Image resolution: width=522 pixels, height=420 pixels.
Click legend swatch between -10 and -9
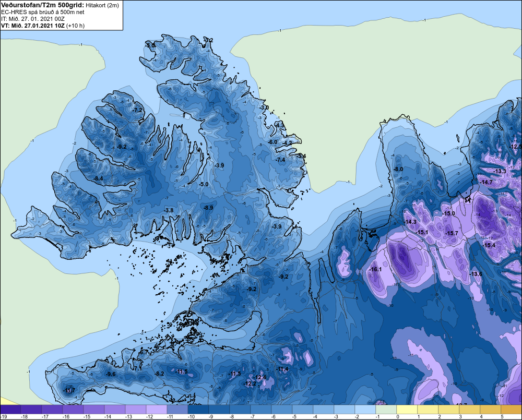[198, 409]
